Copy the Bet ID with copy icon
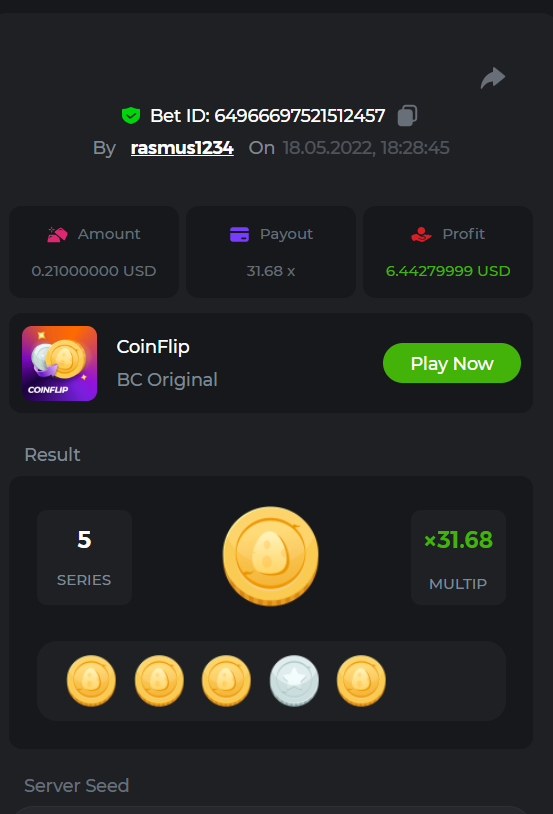The image size is (553, 814). [407, 115]
